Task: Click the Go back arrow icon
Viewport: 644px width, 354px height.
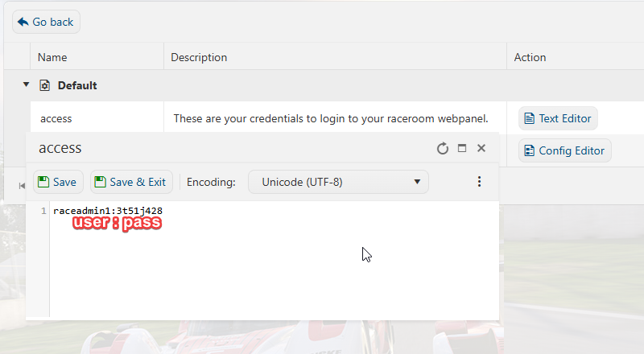Action: (x=23, y=22)
